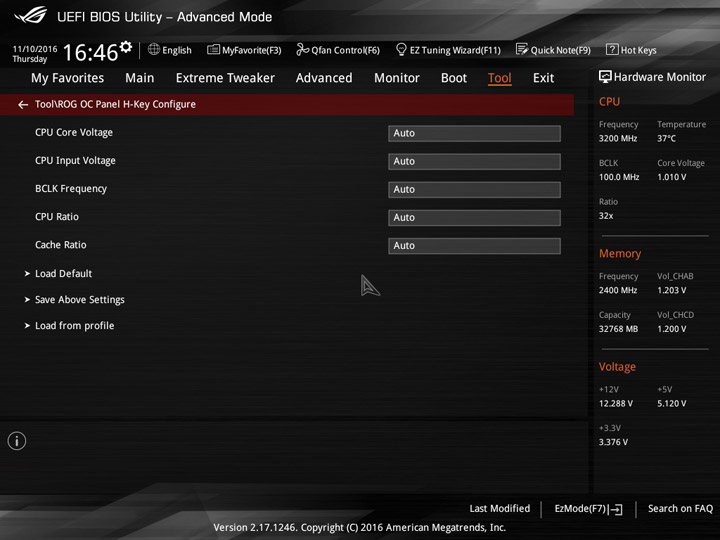Click the Hot Keys question mark icon
Image resolution: width=720 pixels, height=540 pixels.
[612, 49]
